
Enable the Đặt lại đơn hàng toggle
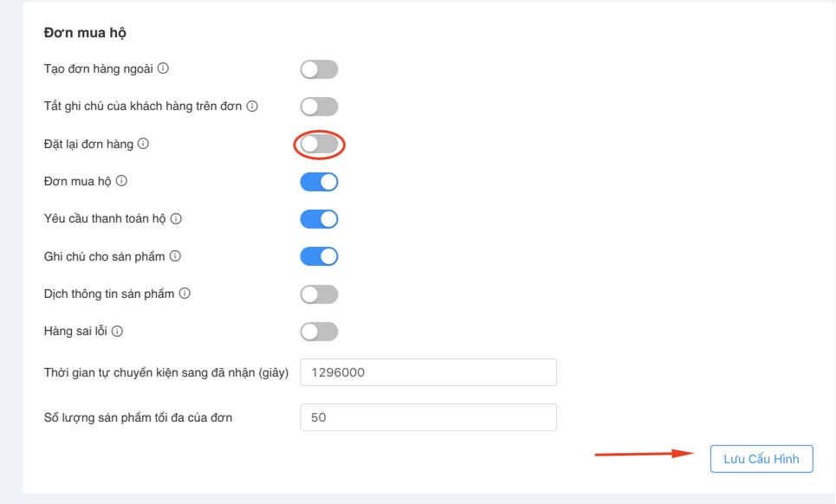point(319,145)
